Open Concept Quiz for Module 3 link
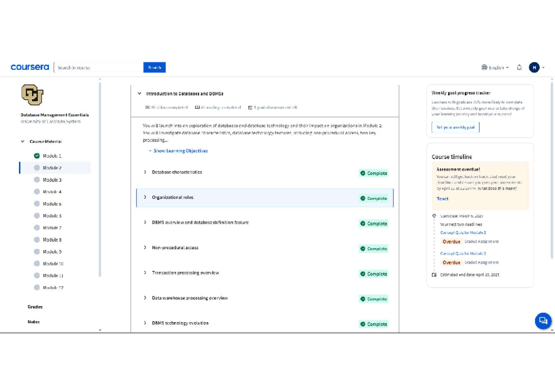 coord(463,253)
